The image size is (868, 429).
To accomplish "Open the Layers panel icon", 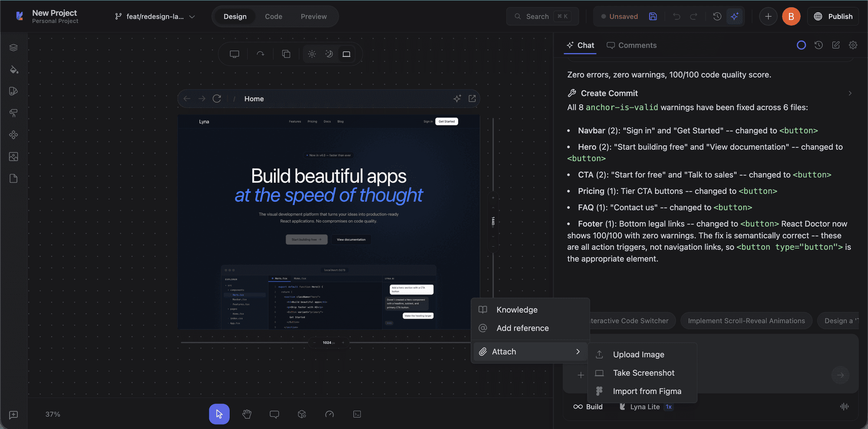I will pyautogui.click(x=13, y=48).
